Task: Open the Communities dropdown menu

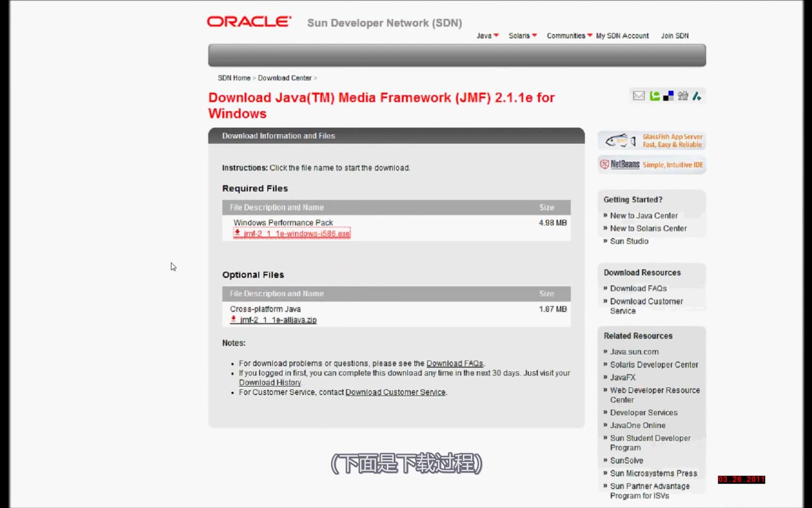Action: 569,36
